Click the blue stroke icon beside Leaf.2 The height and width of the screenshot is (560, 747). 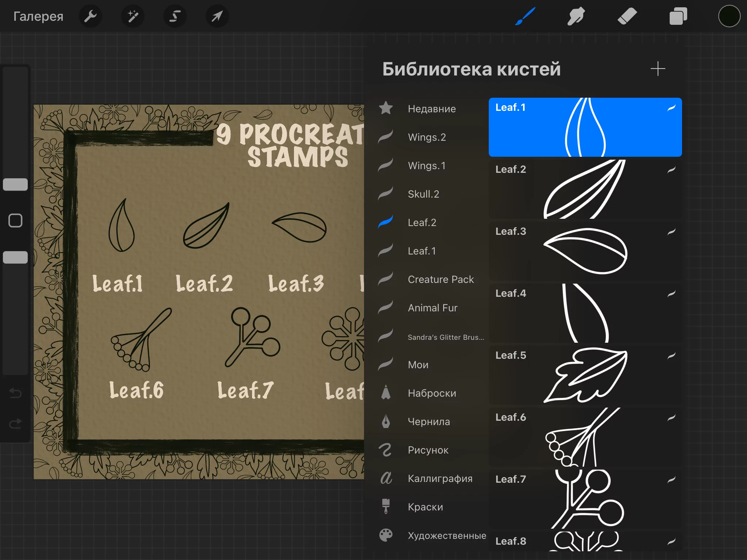(386, 222)
